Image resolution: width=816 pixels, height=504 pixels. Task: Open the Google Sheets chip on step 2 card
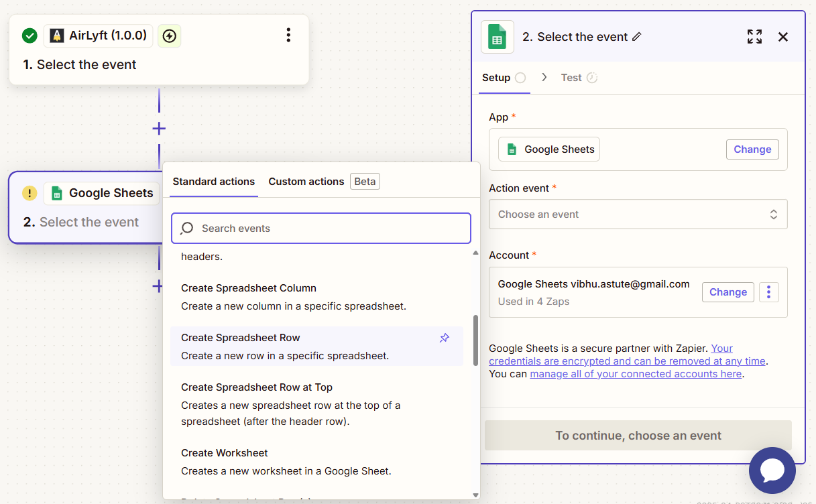tap(102, 193)
